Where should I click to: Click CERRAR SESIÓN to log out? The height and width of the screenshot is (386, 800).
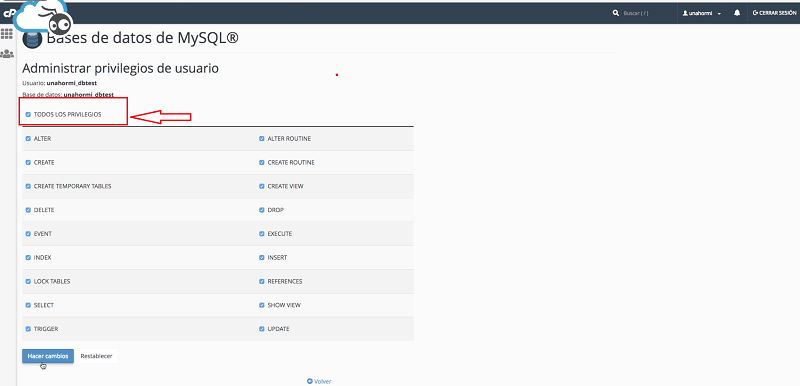774,13
